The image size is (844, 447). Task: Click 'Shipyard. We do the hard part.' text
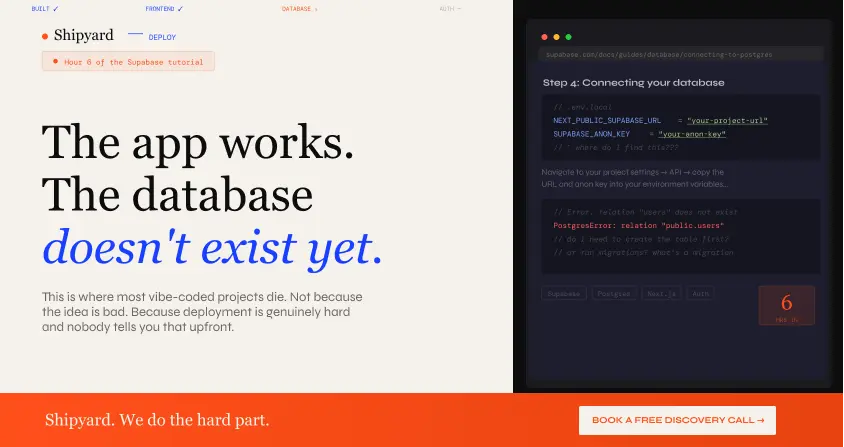157,420
